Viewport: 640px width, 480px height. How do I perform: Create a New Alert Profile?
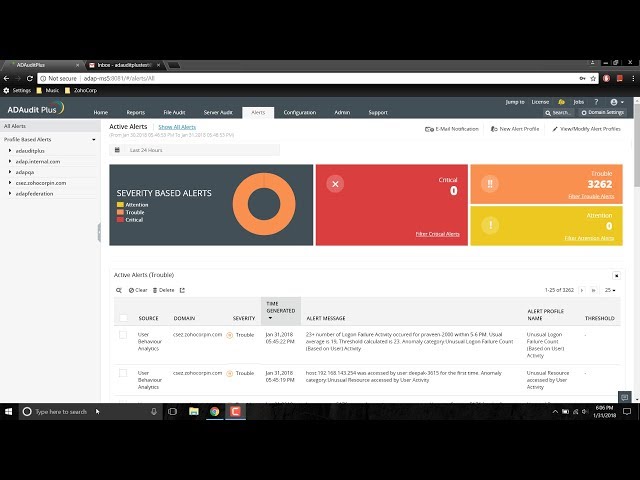click(515, 129)
